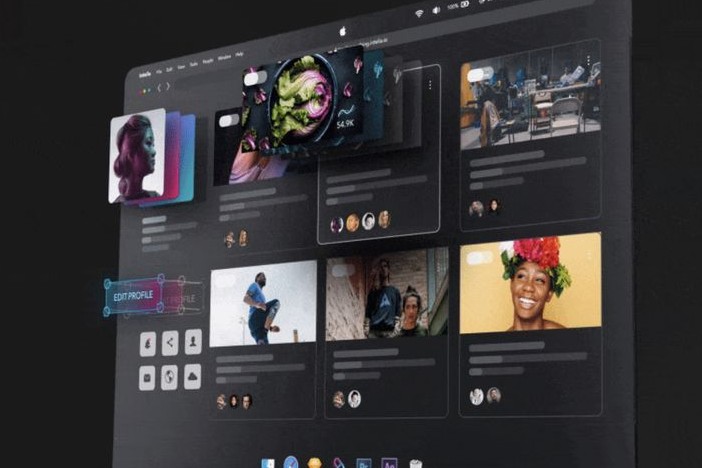Open the envelope mail icon tile
Screen dimensions: 702x468
tap(147, 378)
